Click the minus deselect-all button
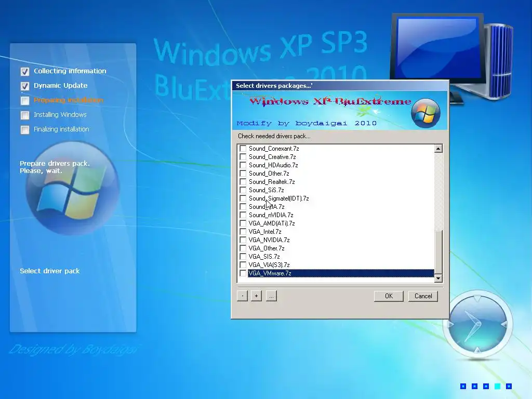This screenshot has height=399, width=532. pos(242,296)
